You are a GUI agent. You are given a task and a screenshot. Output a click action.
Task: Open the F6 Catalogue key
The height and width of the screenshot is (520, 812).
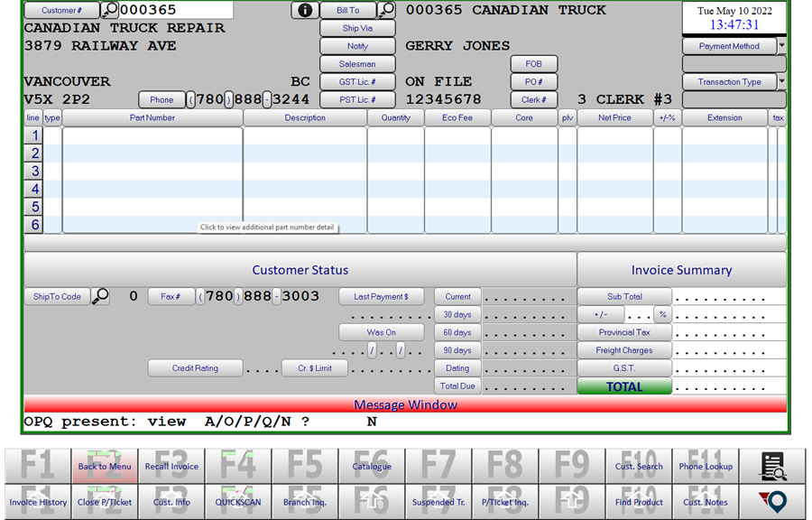pos(372,466)
